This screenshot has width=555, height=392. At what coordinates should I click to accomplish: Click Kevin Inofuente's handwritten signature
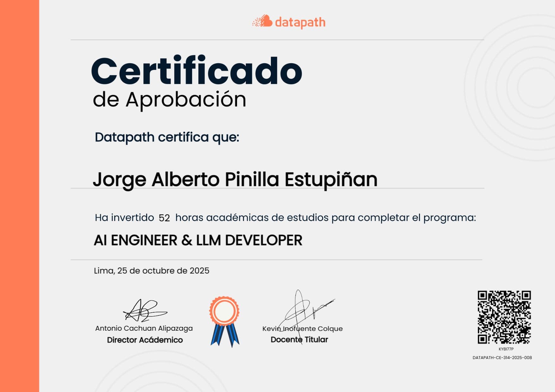(304, 308)
